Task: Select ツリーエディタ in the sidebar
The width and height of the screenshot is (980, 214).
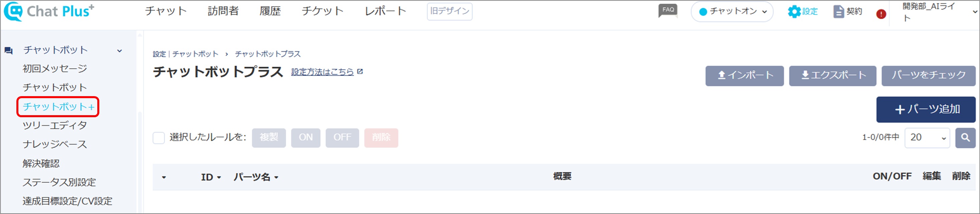Action: pos(55,126)
